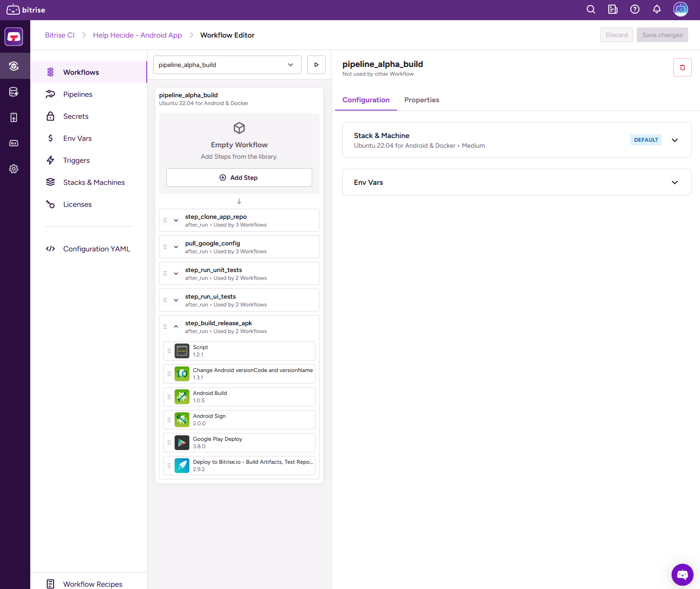Viewport: 700px width, 589px height.
Task: Click drag handle for step_clone_app_repo
Action: [165, 220]
